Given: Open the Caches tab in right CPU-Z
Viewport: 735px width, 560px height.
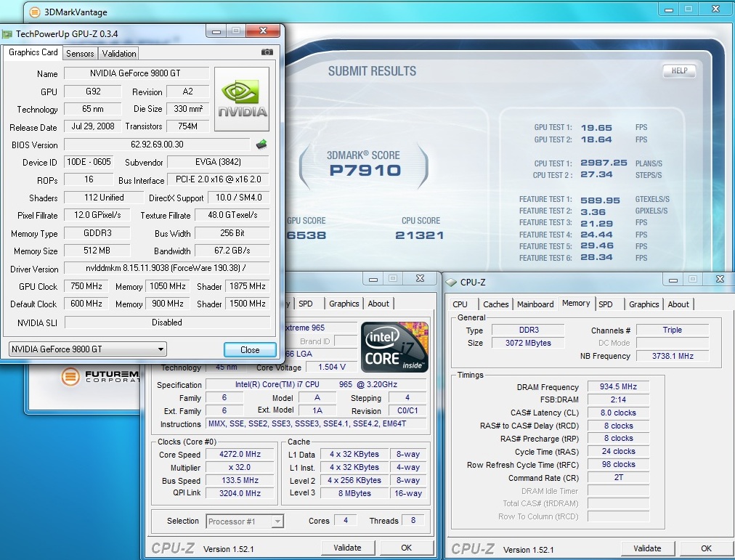Looking at the screenshot, I should tap(495, 304).
